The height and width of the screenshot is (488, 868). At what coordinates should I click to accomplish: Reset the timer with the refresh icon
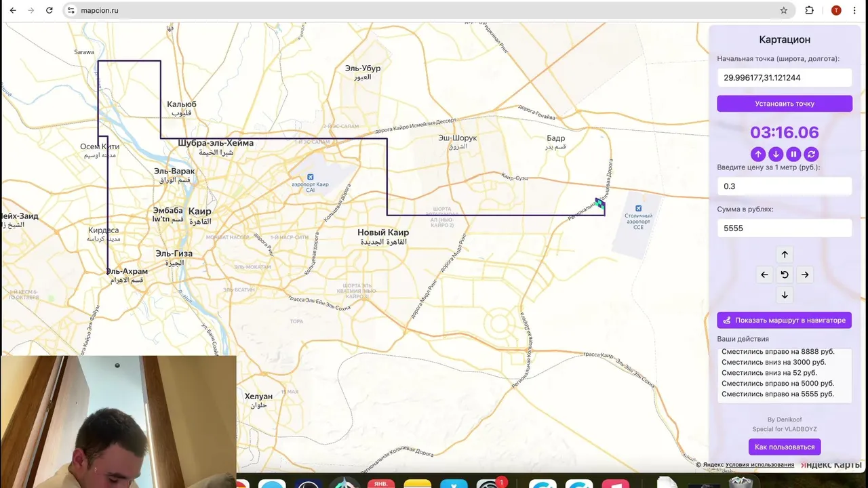pos(811,154)
